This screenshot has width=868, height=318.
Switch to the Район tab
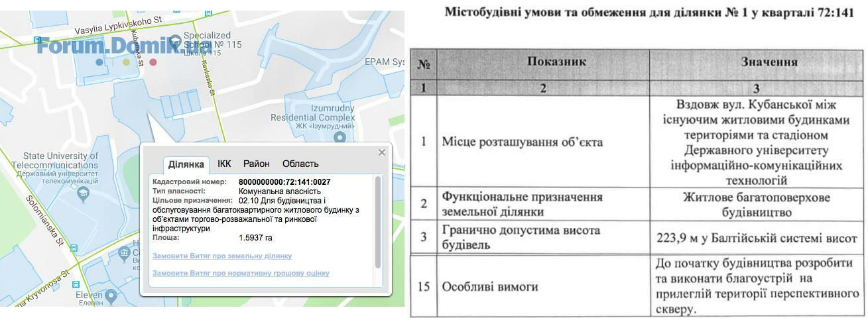point(256,164)
